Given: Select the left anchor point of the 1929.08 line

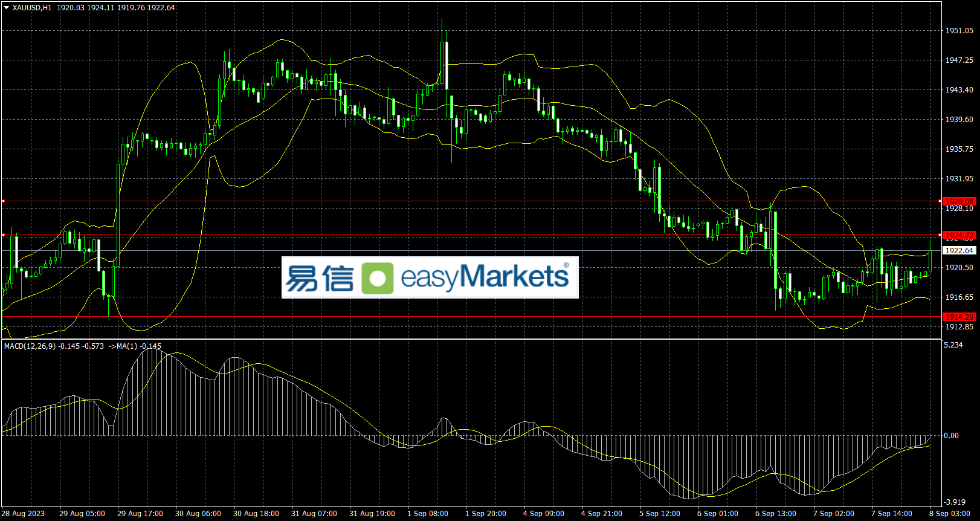Looking at the screenshot, I should pyautogui.click(x=3, y=201).
